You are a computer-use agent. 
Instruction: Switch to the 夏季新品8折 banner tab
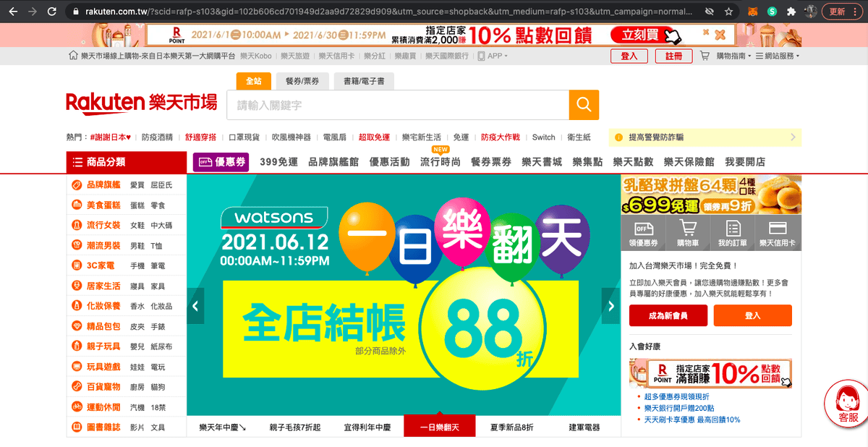coord(511,427)
